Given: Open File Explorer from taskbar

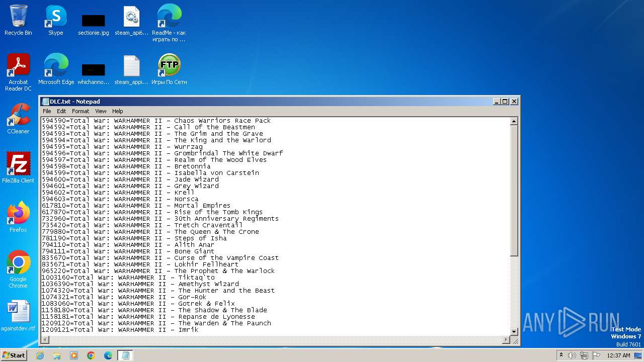Looking at the screenshot, I should (57, 355).
